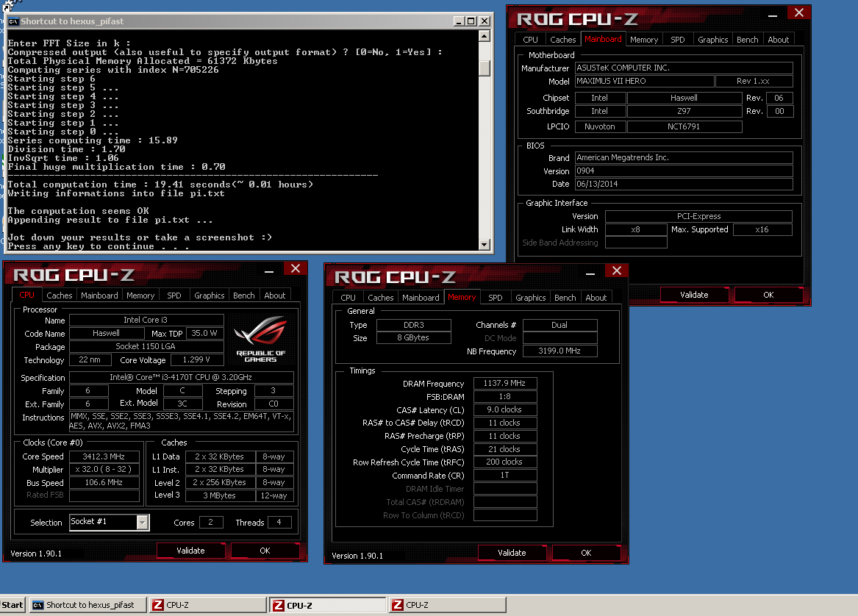The image size is (858, 616).
Task: Click the Core Speed 3412.3 MHz value
Action: [x=104, y=456]
